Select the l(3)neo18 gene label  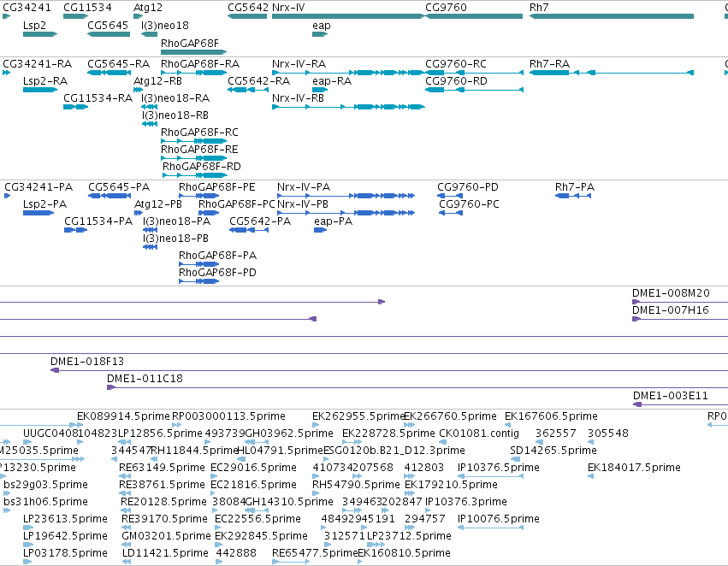point(165,25)
